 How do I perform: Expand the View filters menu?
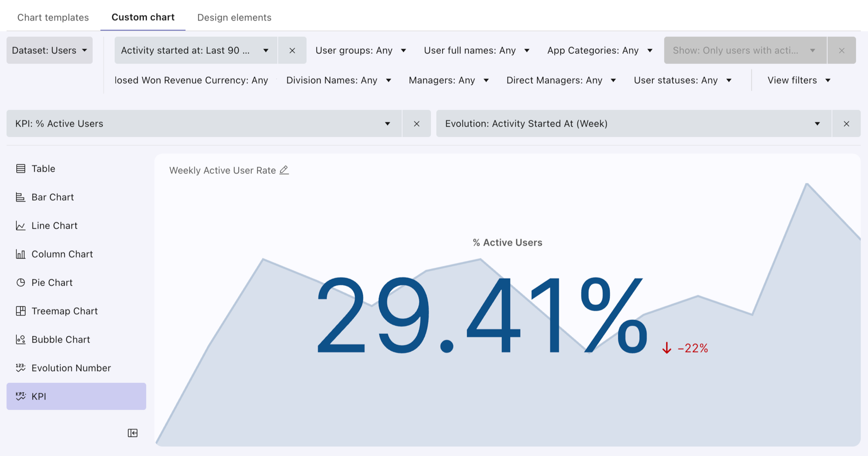[799, 80]
